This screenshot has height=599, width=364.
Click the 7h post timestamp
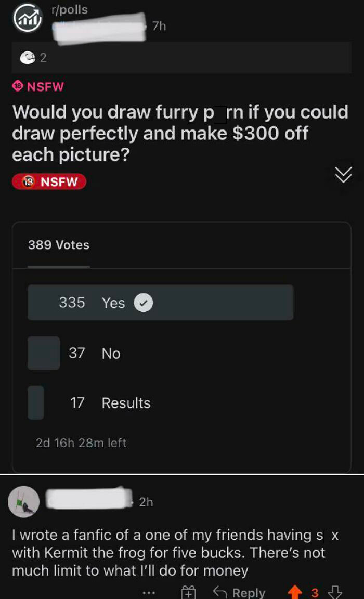pyautogui.click(x=160, y=25)
